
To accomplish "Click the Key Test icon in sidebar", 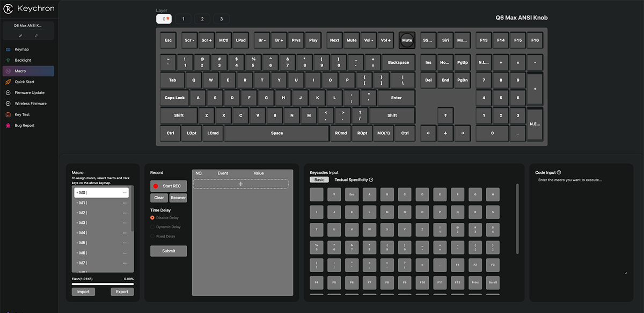I will [9, 114].
